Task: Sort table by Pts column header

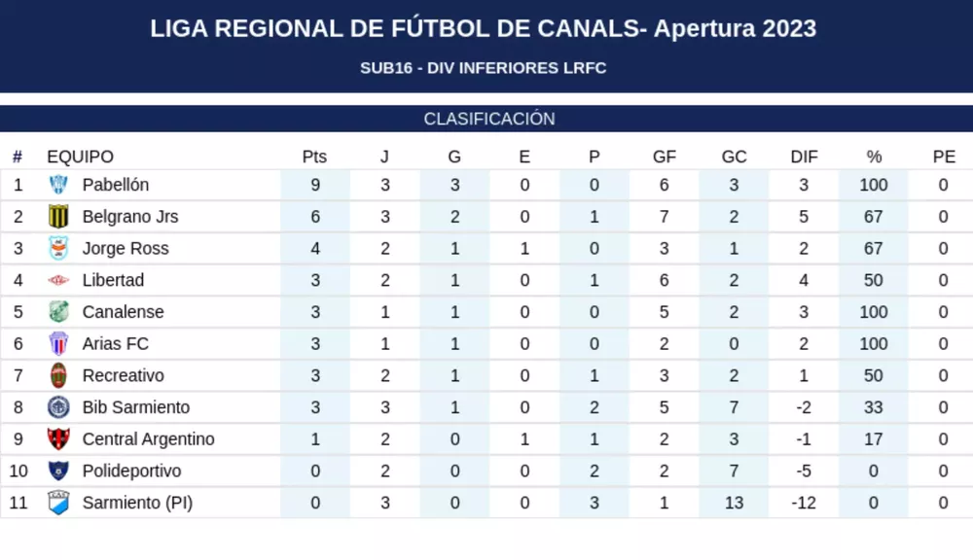Action: click(x=314, y=157)
